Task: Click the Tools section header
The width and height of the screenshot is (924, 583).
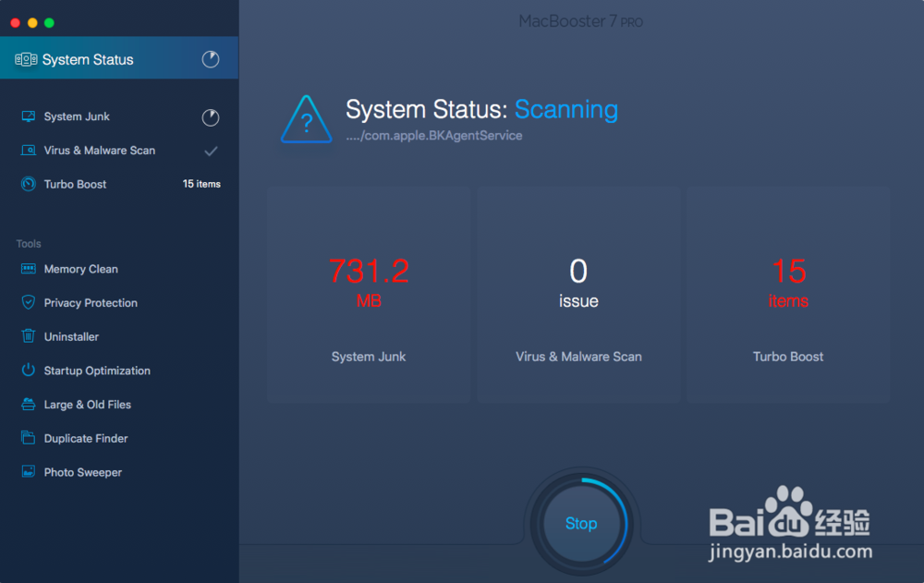Action: coord(29,244)
